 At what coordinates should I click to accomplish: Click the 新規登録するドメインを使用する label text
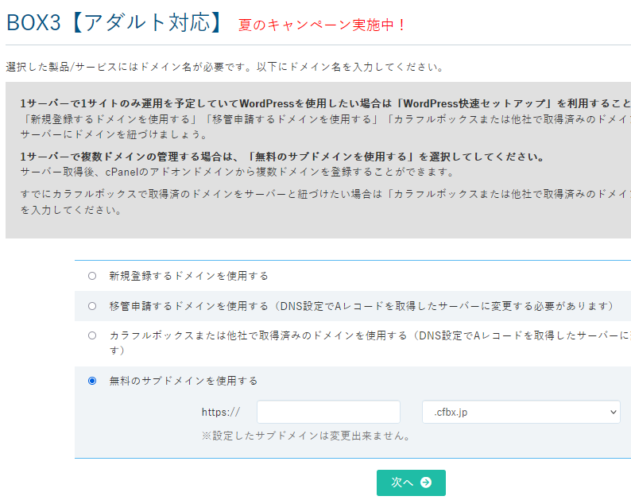coord(188,275)
